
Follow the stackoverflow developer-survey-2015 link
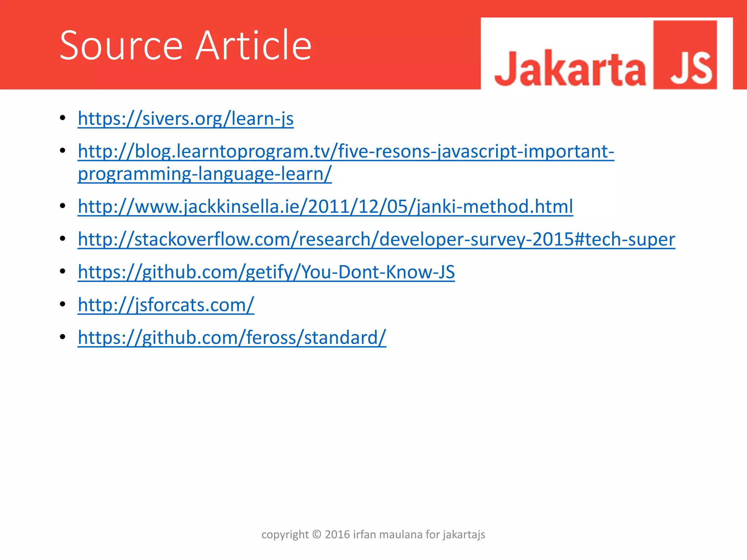coord(376,240)
